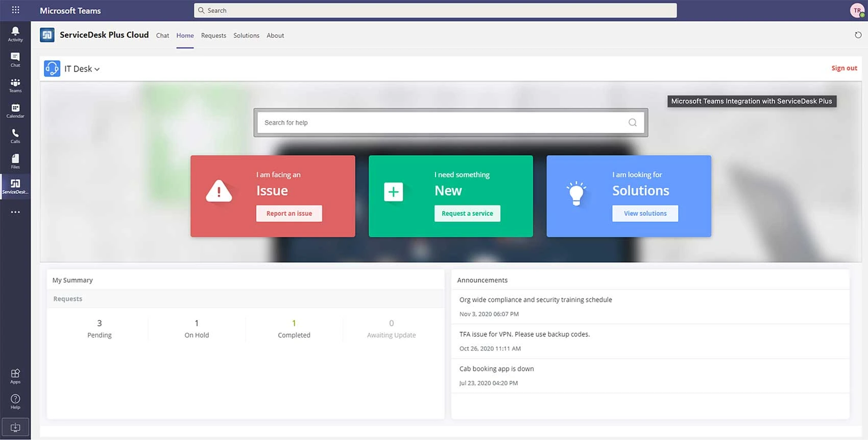Click the magnifier in help search

pyautogui.click(x=633, y=123)
